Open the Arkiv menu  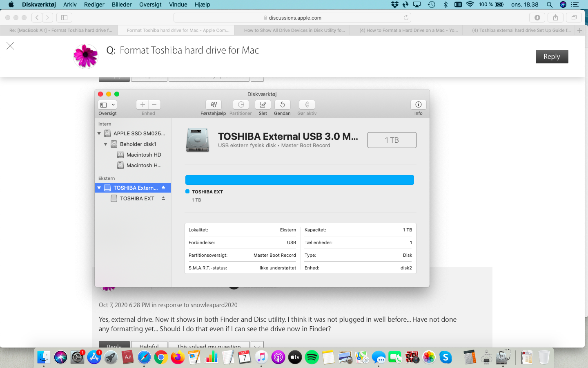(x=70, y=4)
